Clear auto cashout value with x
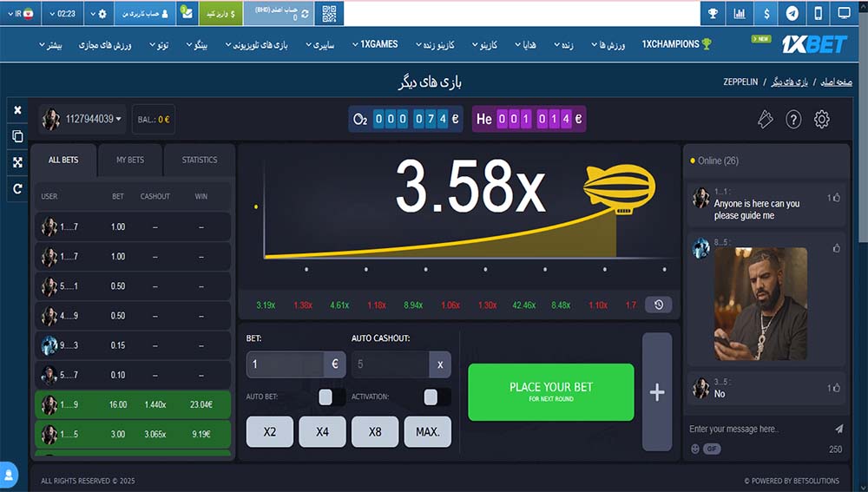868x492 pixels. point(440,364)
